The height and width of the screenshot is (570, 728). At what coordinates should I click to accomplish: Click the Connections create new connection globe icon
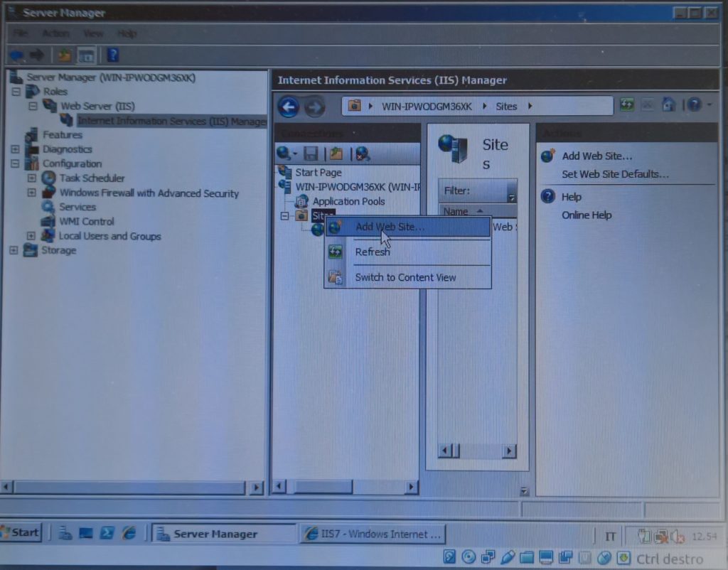point(284,153)
